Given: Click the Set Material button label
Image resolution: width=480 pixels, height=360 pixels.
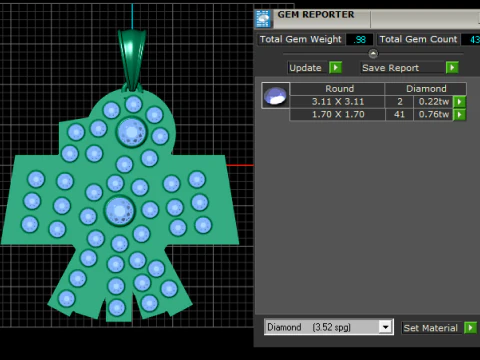Looking at the screenshot, I should (430, 328).
